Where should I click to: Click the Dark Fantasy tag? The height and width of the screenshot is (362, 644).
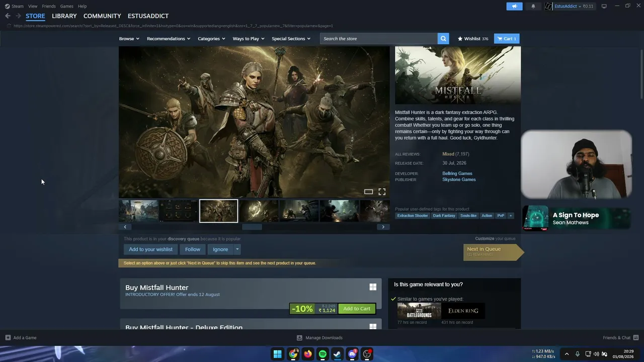444,216
